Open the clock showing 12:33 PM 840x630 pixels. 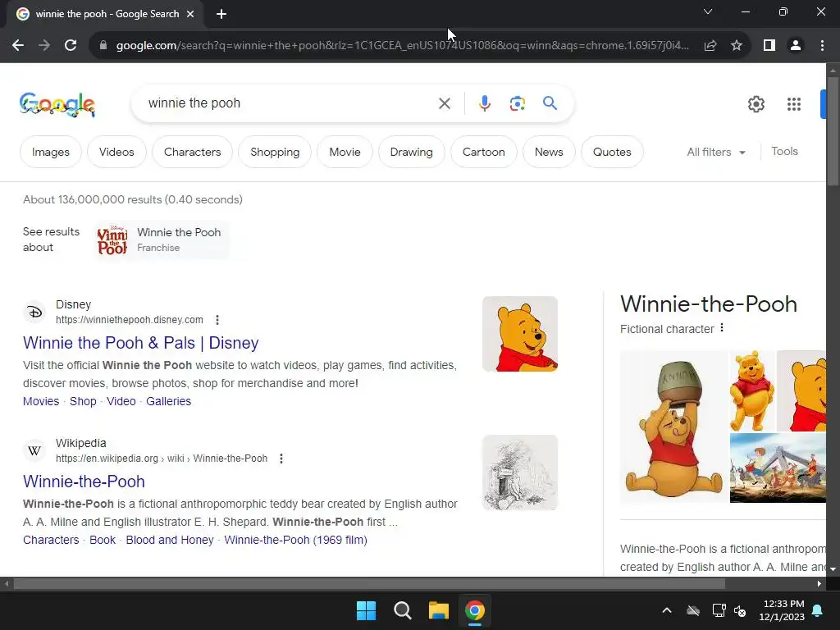click(782, 610)
